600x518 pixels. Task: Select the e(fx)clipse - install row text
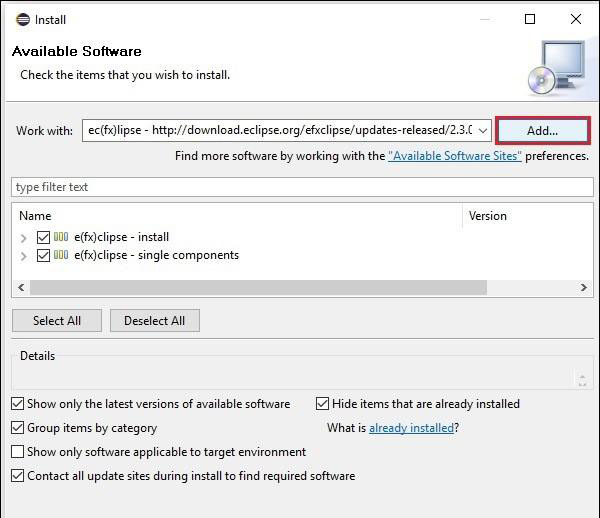[x=121, y=237]
